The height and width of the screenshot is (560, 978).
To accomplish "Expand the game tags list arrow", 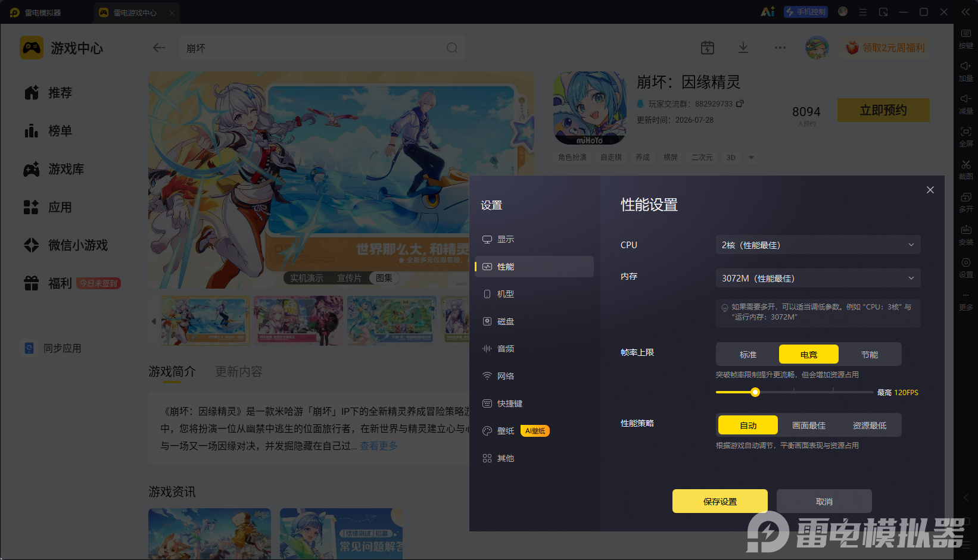I will [752, 158].
